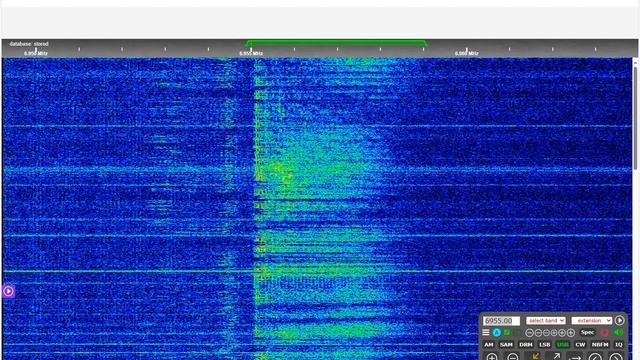Open the extension dropdown
Image resolution: width=640 pixels, height=360 pixels.
(592, 320)
